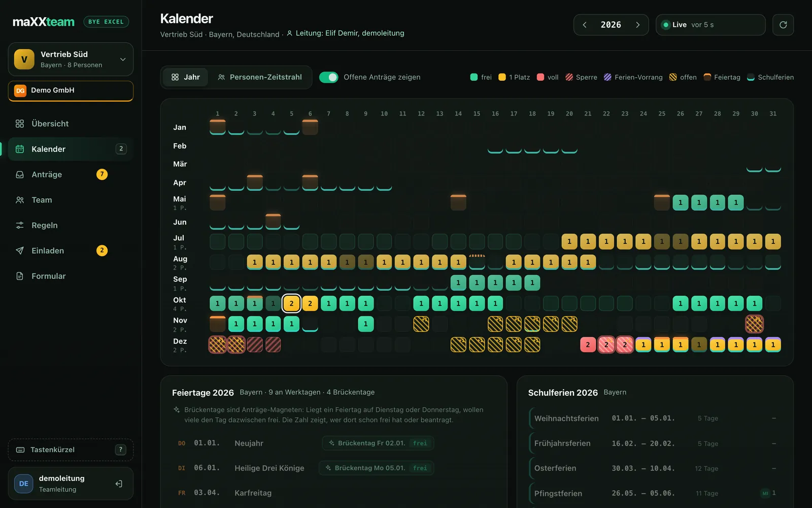Click the maXXteam logo
812x508 pixels.
44,22
